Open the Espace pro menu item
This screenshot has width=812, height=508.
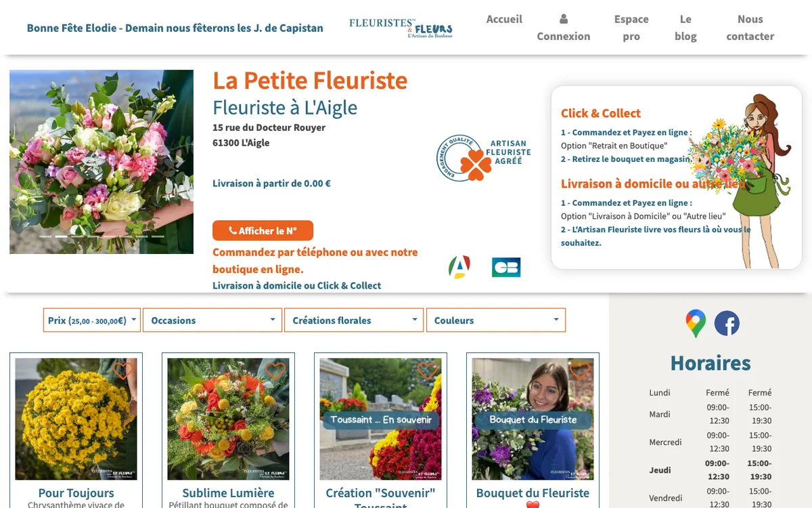631,28
